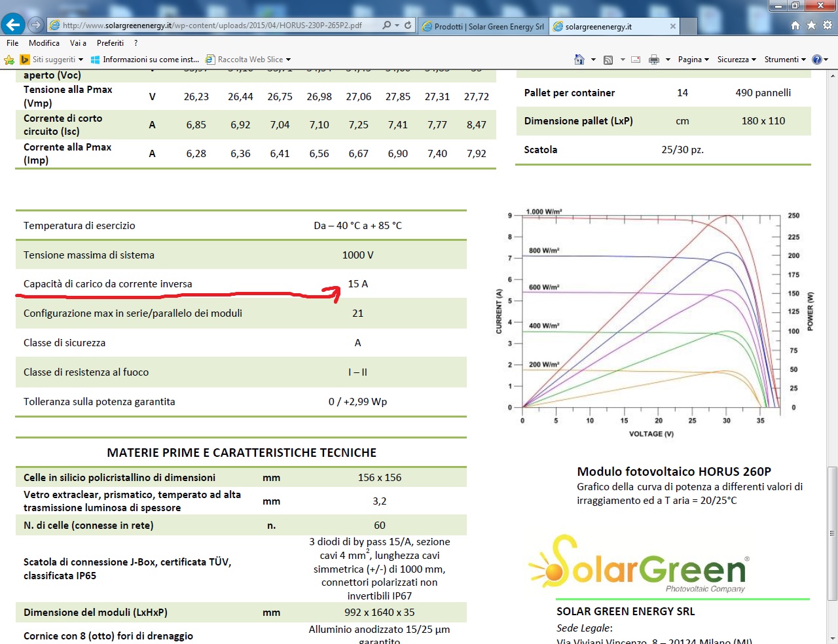Click the '25/30 pz.' Scatola value
Viewport: 838px width, 644px height.
[x=683, y=150]
